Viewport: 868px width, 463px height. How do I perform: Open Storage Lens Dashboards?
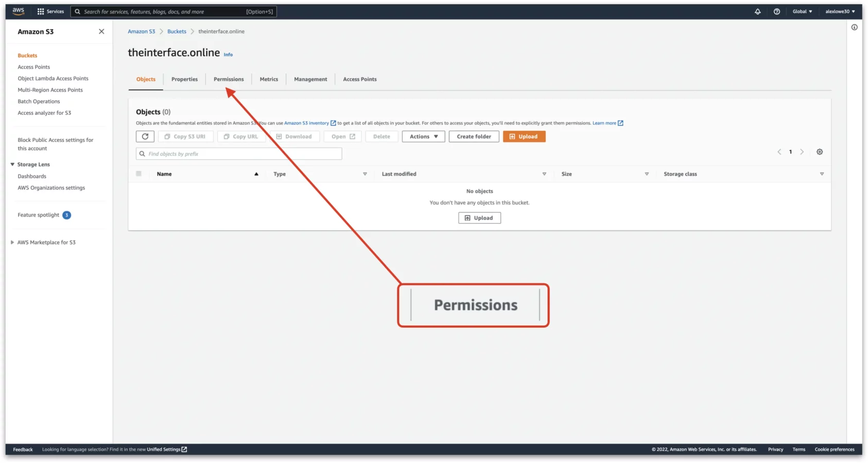pos(32,176)
